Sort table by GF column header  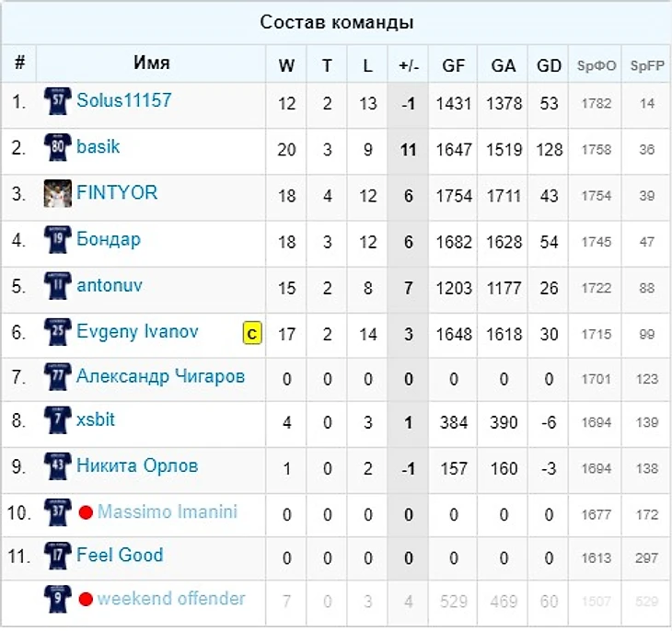454,65
